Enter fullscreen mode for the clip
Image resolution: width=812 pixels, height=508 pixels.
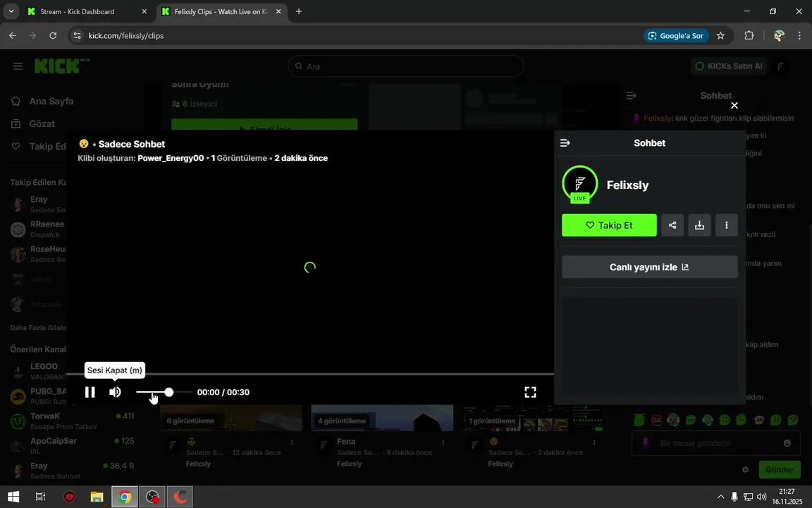click(530, 392)
